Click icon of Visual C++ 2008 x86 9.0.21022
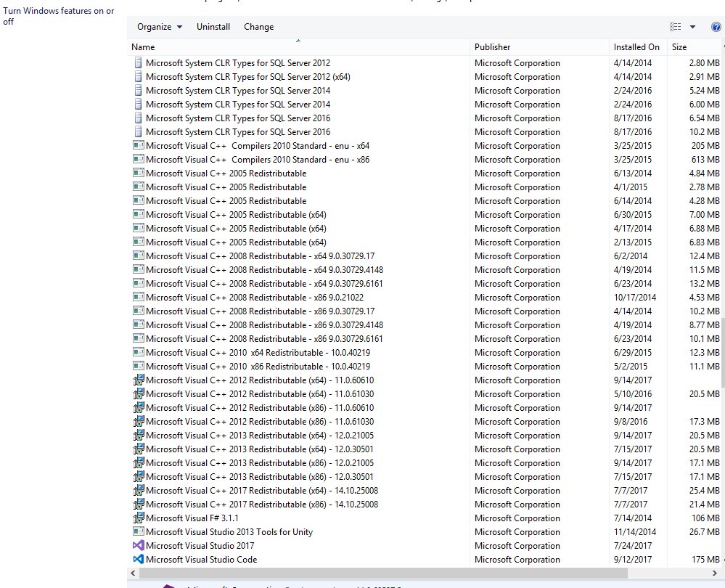This screenshot has height=588, width=725. coord(138,297)
